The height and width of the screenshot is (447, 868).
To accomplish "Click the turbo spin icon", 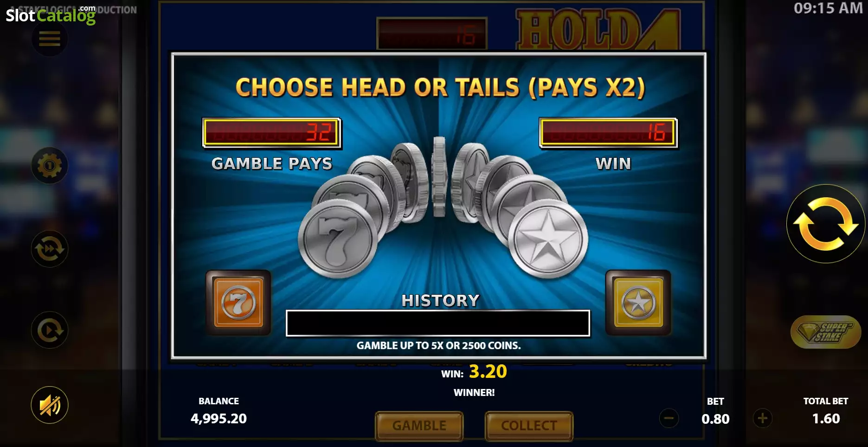I will pyautogui.click(x=50, y=249).
